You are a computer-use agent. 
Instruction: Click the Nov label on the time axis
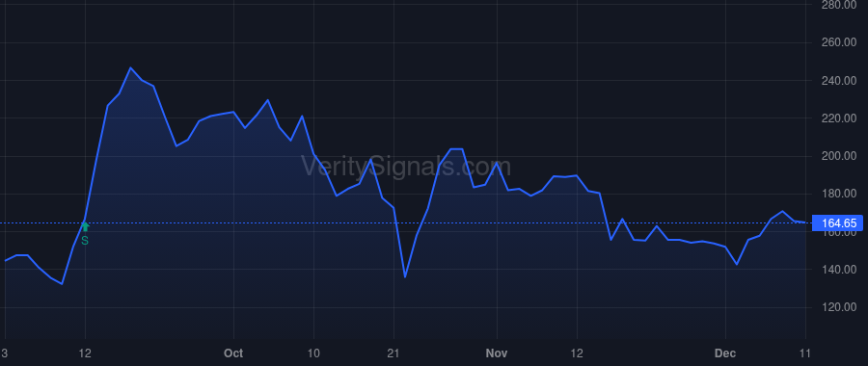click(497, 353)
